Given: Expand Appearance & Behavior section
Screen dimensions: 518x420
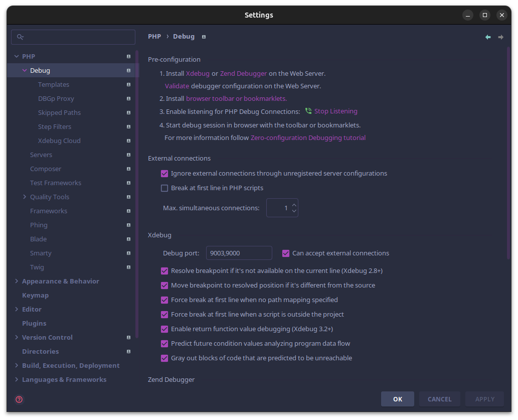Looking at the screenshot, I should pyautogui.click(x=17, y=281).
